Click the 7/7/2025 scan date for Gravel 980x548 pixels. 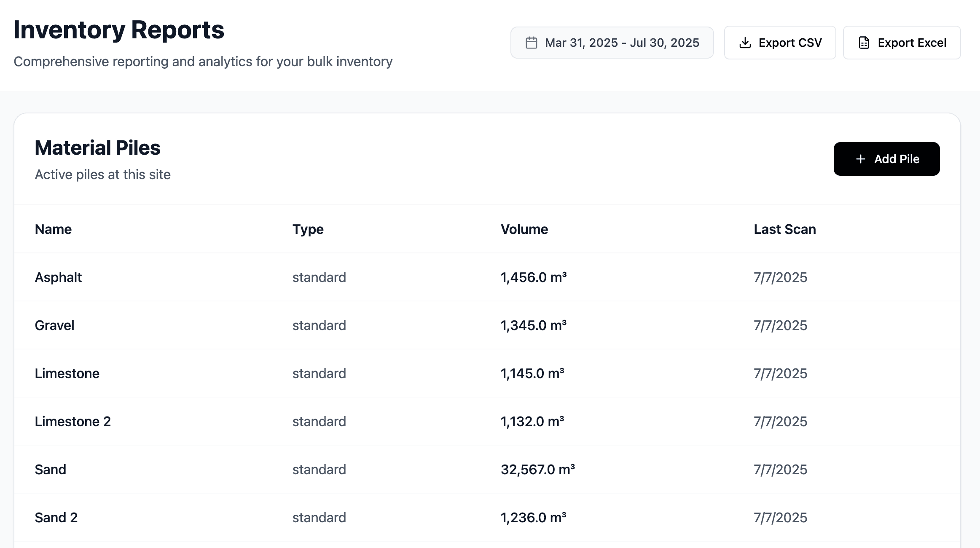coord(780,325)
